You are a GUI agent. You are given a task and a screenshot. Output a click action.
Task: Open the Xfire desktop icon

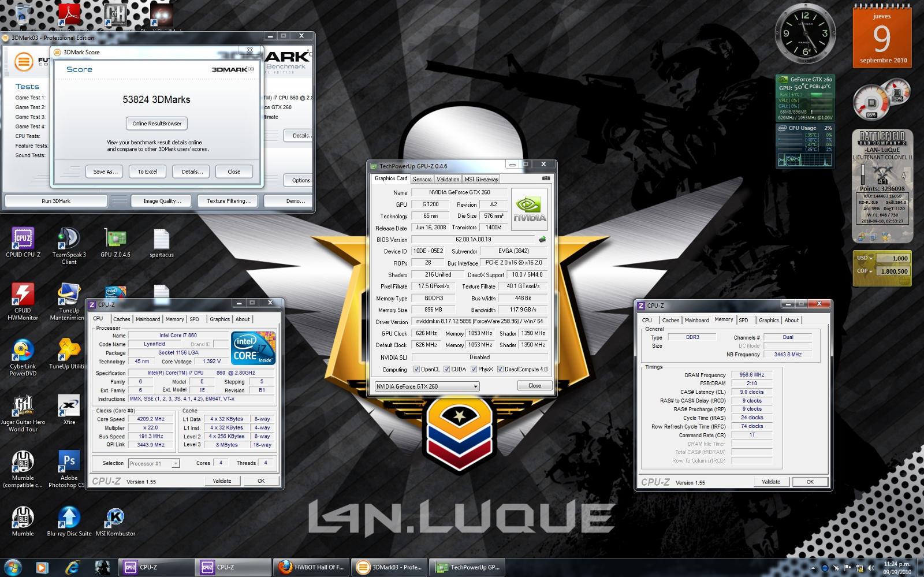click(69, 410)
